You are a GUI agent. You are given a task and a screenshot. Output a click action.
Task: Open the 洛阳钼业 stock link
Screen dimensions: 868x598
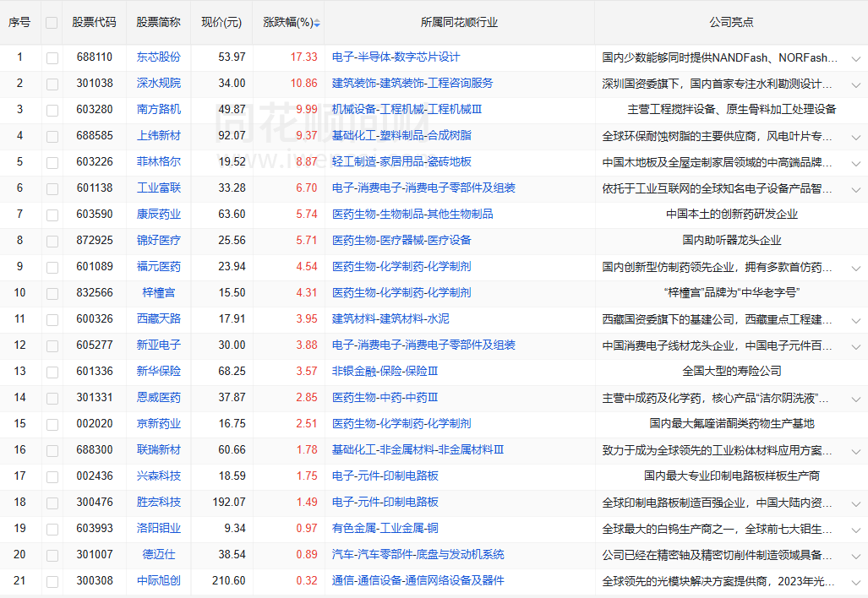[x=158, y=528]
